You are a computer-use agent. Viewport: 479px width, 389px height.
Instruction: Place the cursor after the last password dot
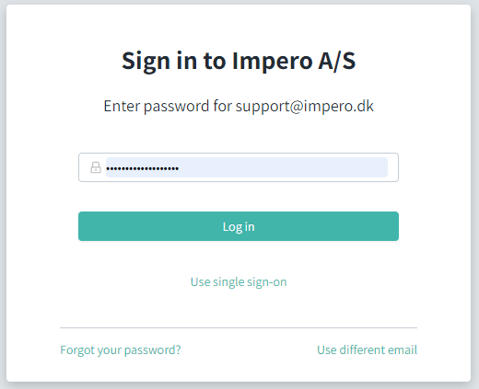pyautogui.click(x=180, y=169)
